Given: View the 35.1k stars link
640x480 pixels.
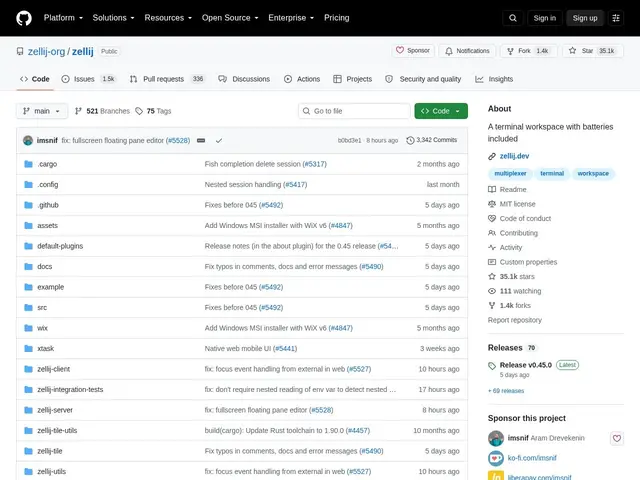Looking at the screenshot, I should point(511,276).
